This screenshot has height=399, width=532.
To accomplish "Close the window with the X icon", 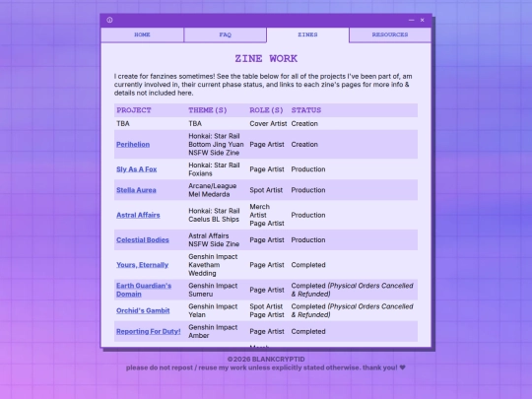I will (x=422, y=20).
